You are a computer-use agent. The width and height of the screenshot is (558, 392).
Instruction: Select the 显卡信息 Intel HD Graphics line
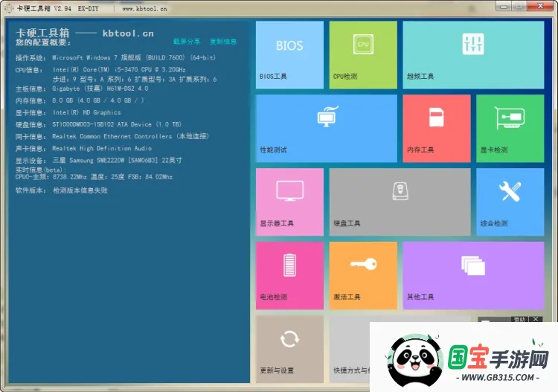tap(68, 113)
